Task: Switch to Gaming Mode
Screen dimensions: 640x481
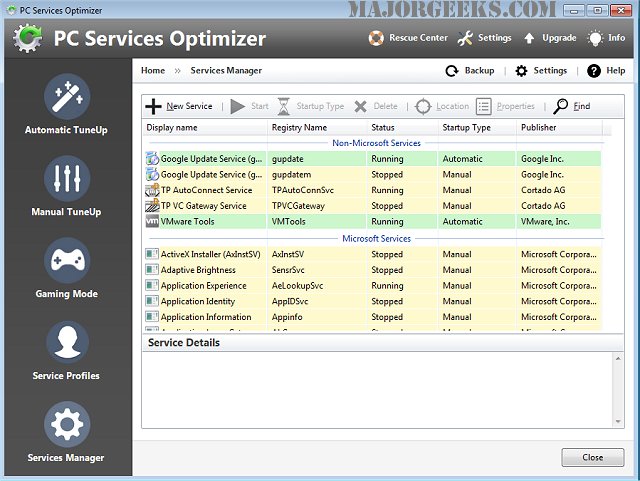Action: click(x=65, y=260)
